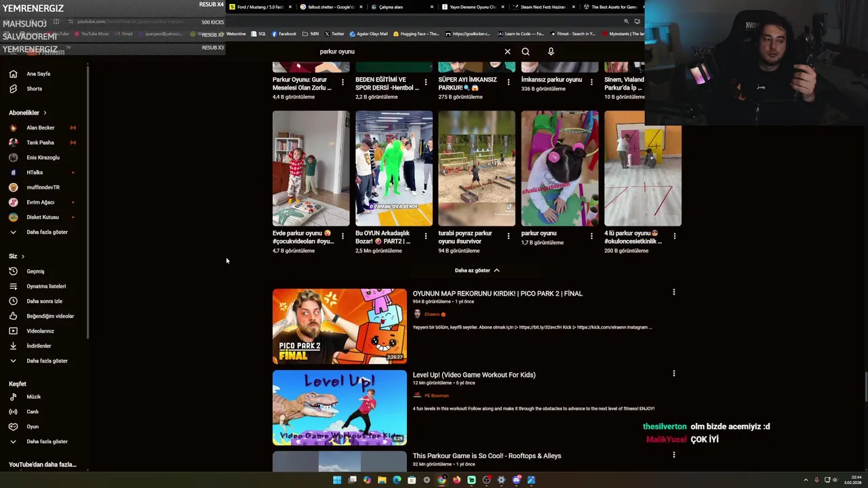This screenshot has height=488, width=868.
Task: Open options for İmkansız parkur oyunu short
Action: click(x=591, y=82)
